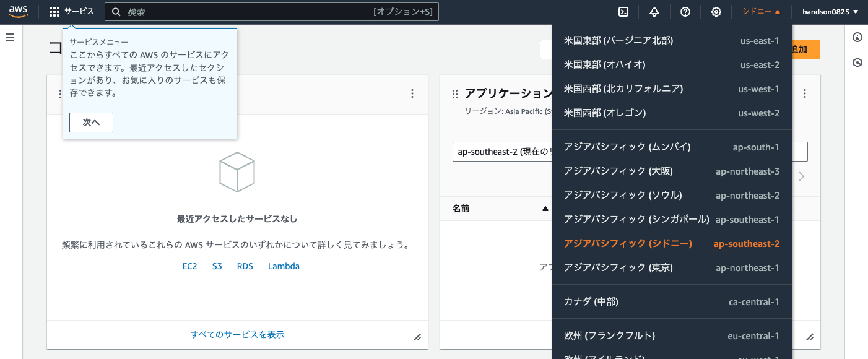Click the AWS logo home icon
Image resolution: width=868 pixels, height=359 pixels.
19,12
